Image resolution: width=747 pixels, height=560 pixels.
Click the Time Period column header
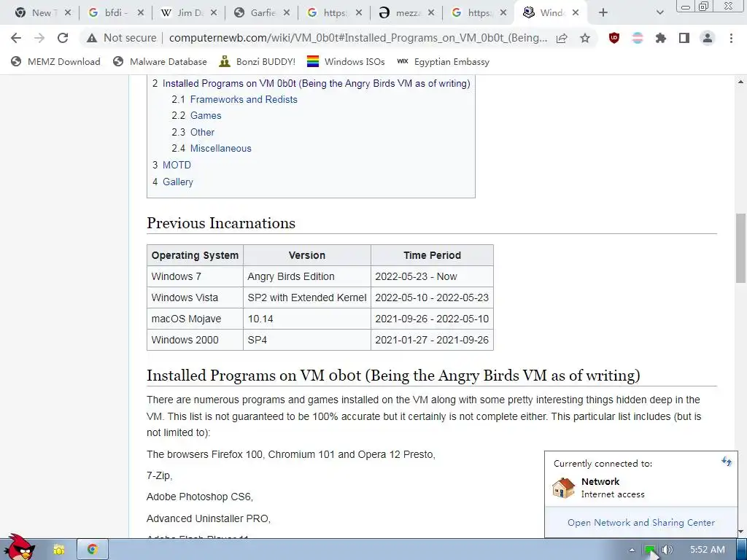coord(432,255)
